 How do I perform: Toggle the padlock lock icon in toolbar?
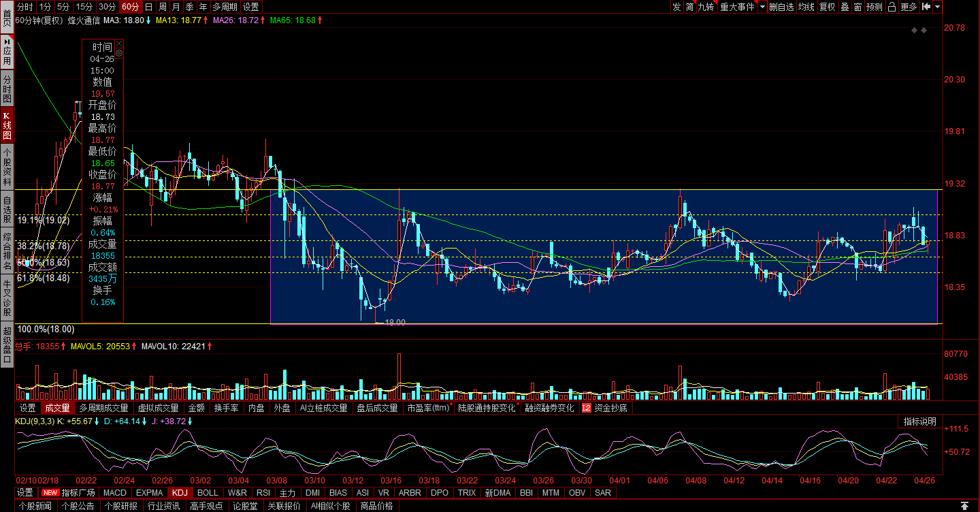click(892, 7)
